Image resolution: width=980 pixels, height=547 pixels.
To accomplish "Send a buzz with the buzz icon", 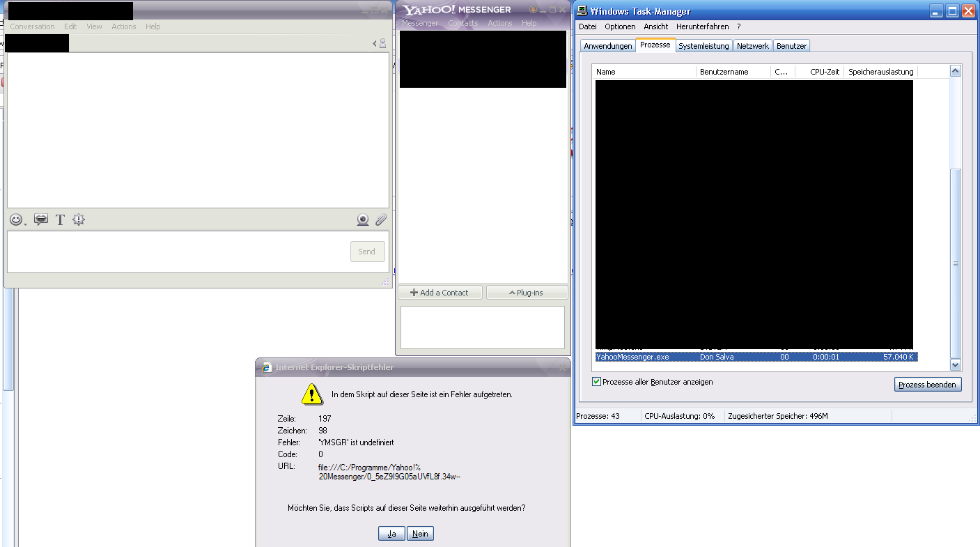I will coord(79,219).
